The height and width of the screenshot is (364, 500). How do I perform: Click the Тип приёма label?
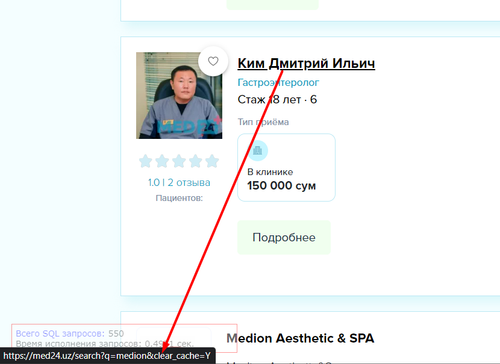263,122
